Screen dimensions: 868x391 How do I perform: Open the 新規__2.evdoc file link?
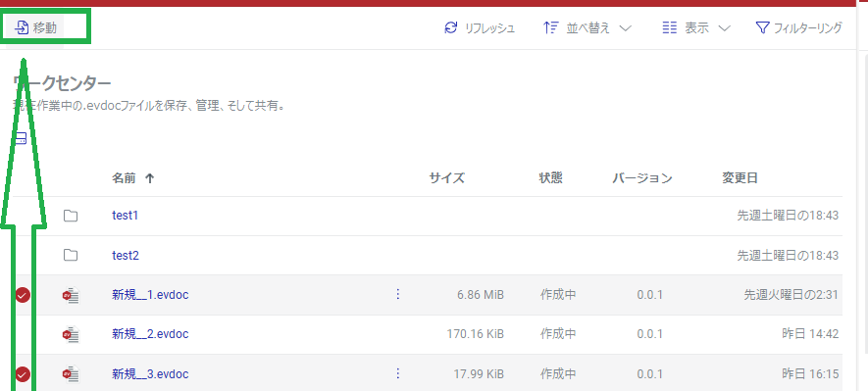(150, 334)
